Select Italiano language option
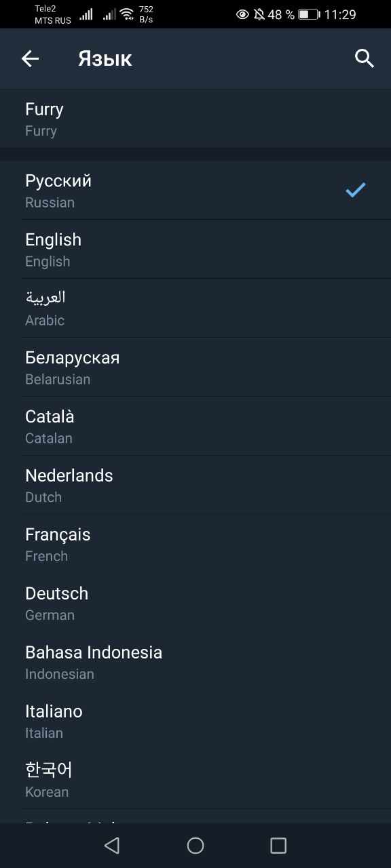Screen dimensions: 391x868 (x=195, y=721)
